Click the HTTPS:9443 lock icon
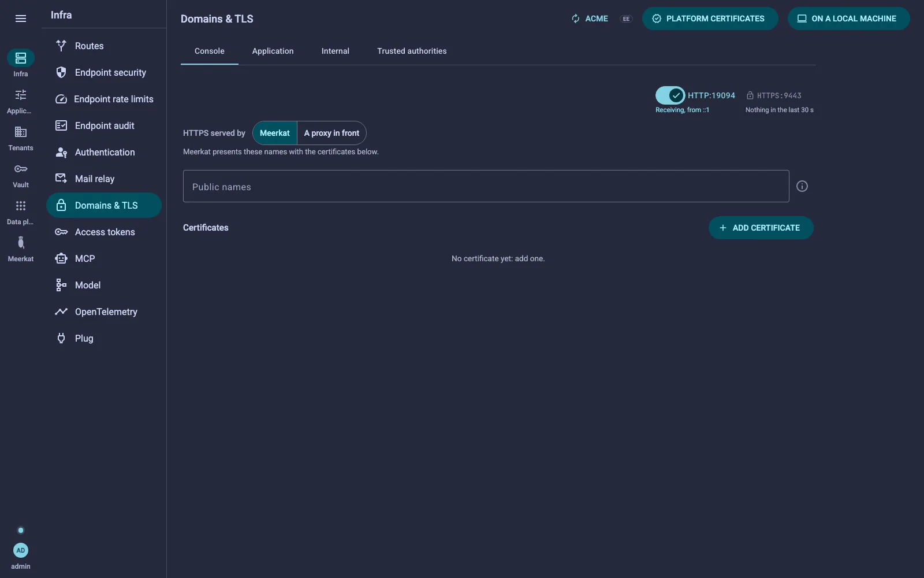 point(750,95)
